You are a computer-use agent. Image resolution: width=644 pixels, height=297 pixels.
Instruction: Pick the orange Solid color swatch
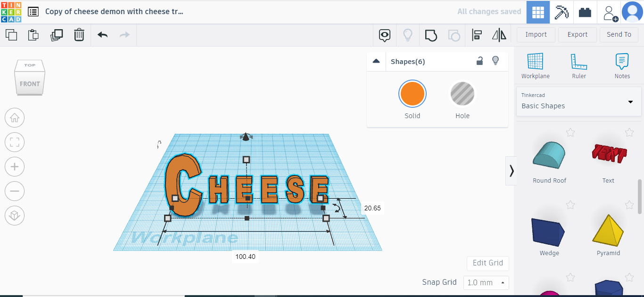(x=412, y=94)
